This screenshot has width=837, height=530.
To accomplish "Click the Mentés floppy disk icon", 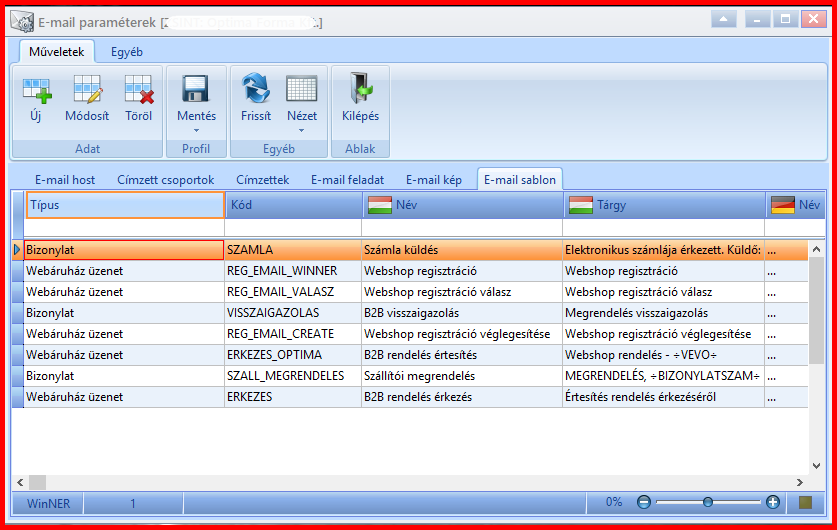I will 195,89.
